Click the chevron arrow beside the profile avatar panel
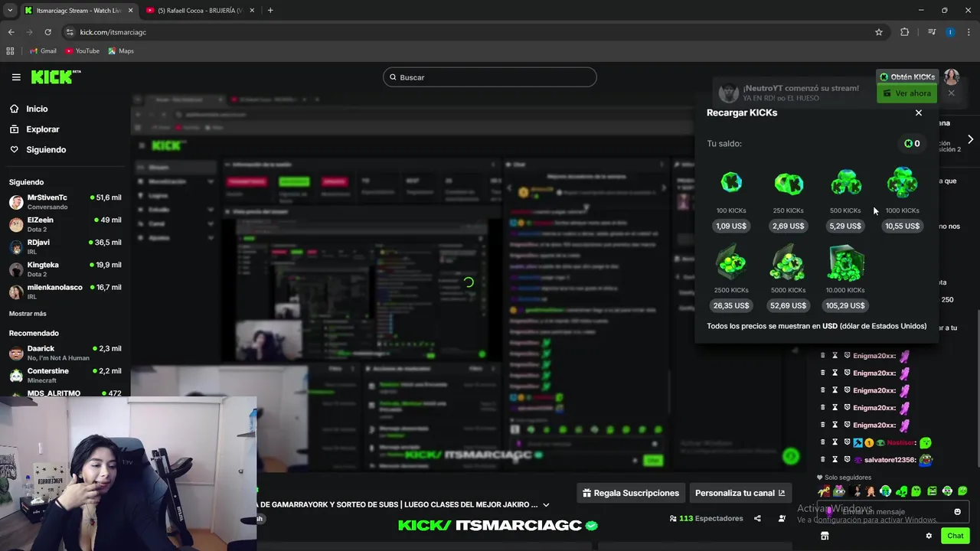980x551 pixels. pos(970,139)
